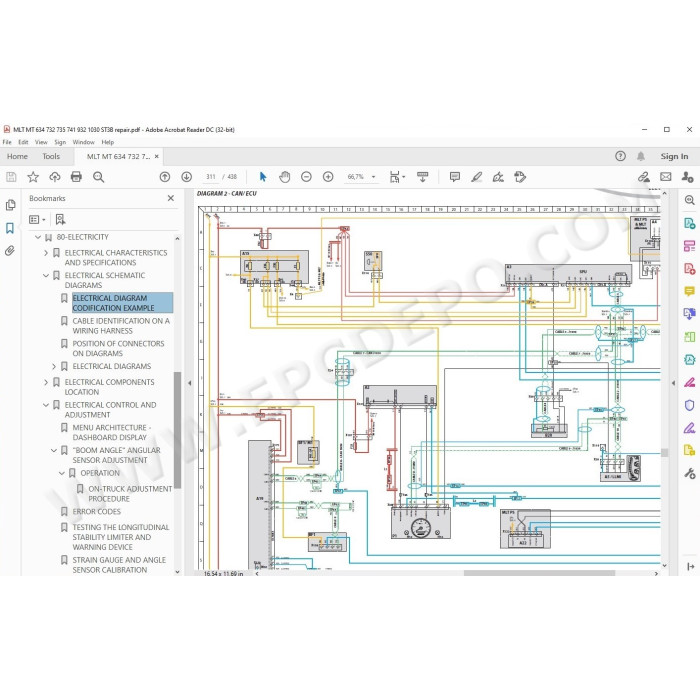Image resolution: width=700 pixels, height=700 pixels.
Task: Open the More Tools wrench icon in right pane
Action: [690, 473]
